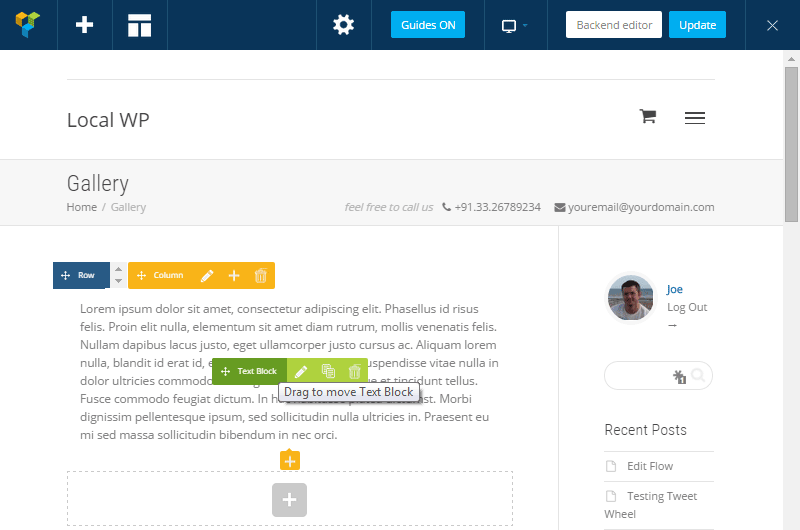Screen dimensions: 800x530
Task: Open responsive preview device dropdown
Action: tap(515, 26)
